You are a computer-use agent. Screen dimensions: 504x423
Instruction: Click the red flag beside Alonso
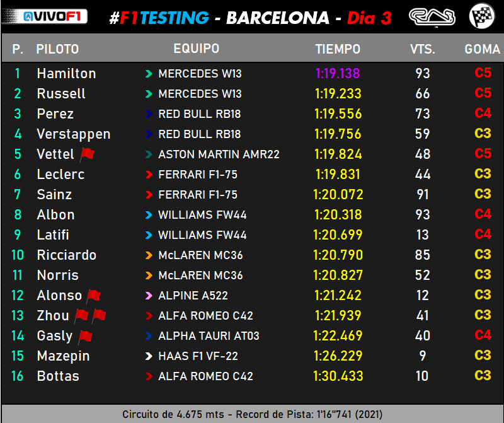tap(94, 295)
